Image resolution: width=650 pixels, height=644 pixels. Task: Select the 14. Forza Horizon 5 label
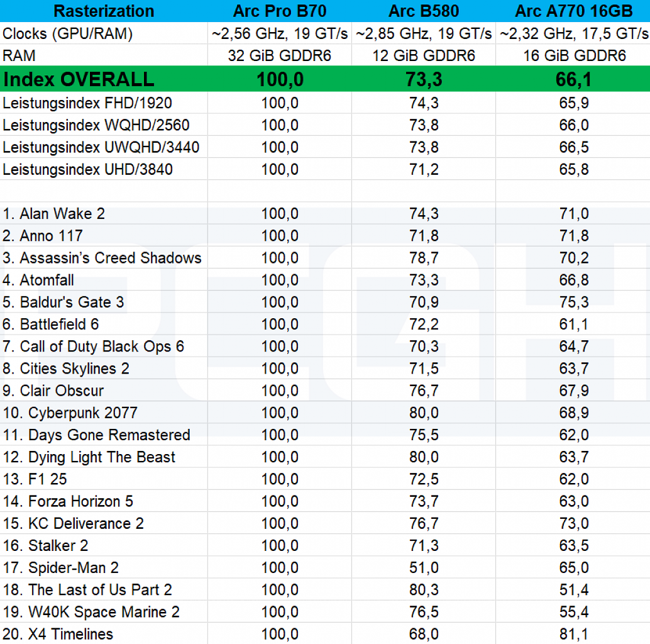tap(67, 501)
